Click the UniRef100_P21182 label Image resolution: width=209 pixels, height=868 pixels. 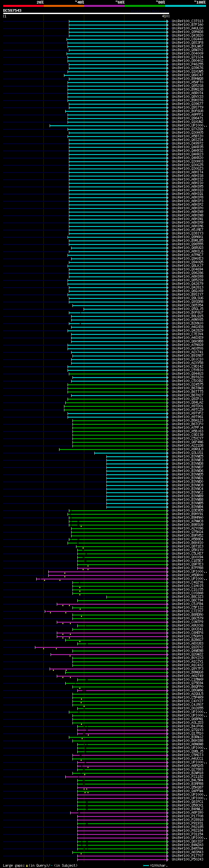tap(187, 777)
